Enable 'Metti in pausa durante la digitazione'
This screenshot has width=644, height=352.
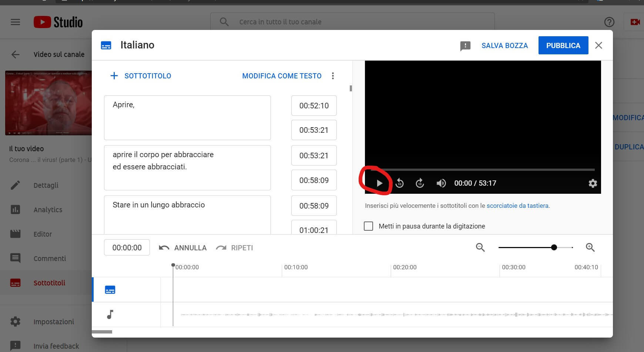click(368, 226)
